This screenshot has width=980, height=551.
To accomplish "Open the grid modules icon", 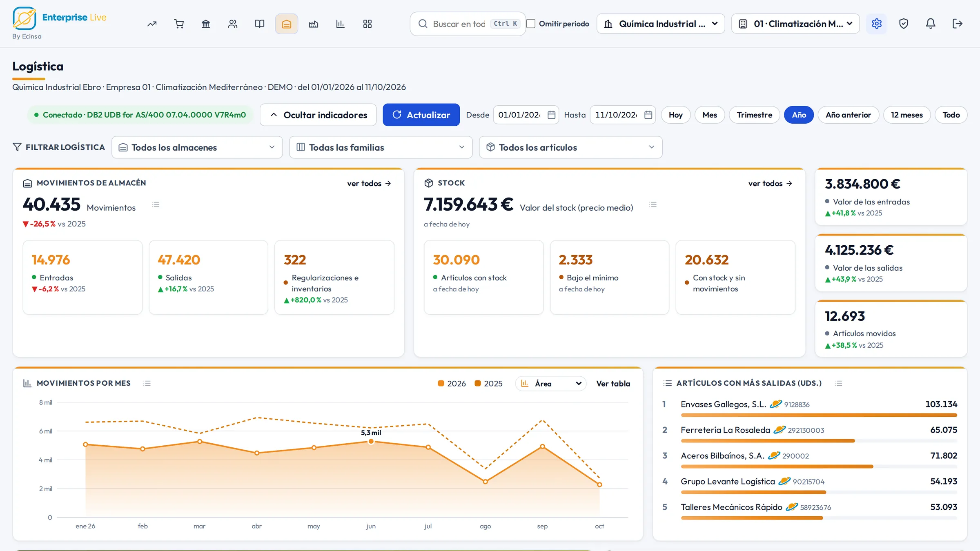I will (367, 24).
